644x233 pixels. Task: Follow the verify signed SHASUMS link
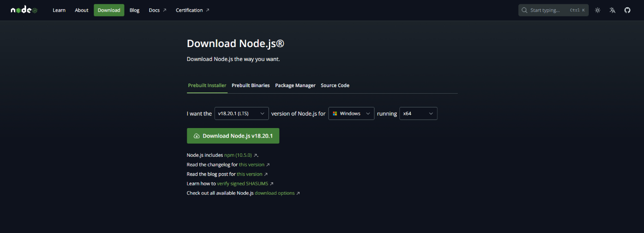tap(242, 184)
